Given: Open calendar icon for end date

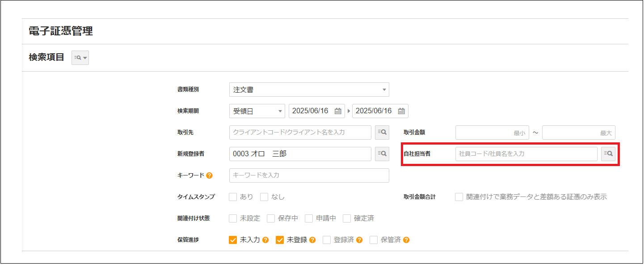Looking at the screenshot, I should pos(401,111).
